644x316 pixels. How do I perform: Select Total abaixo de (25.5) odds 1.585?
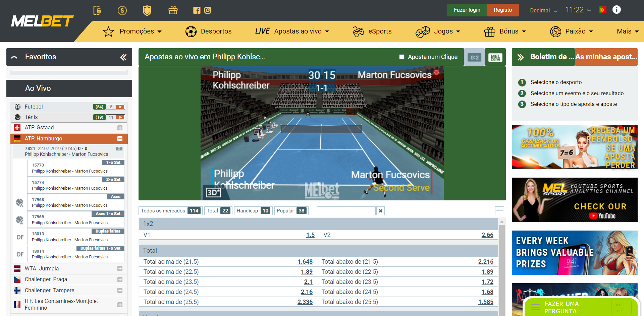coord(486,302)
